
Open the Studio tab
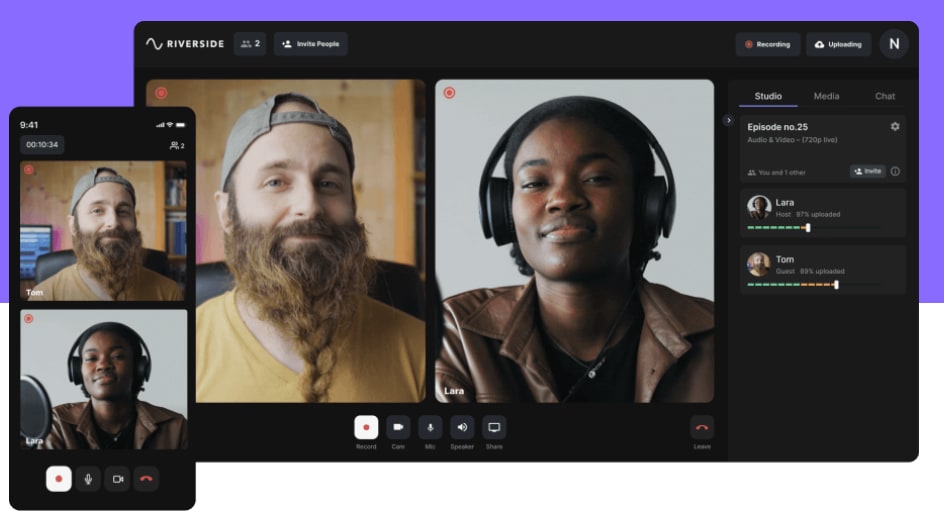(768, 96)
